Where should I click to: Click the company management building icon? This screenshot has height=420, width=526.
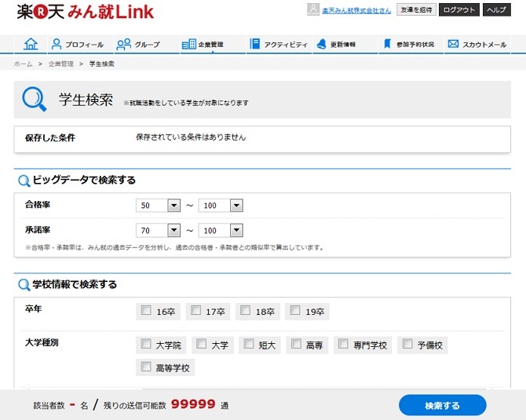coord(188,45)
